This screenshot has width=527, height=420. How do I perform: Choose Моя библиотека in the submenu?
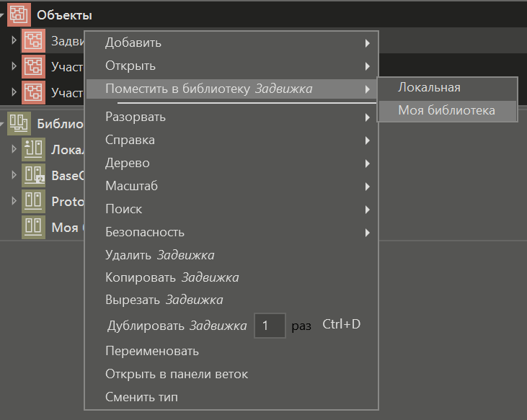coord(446,110)
